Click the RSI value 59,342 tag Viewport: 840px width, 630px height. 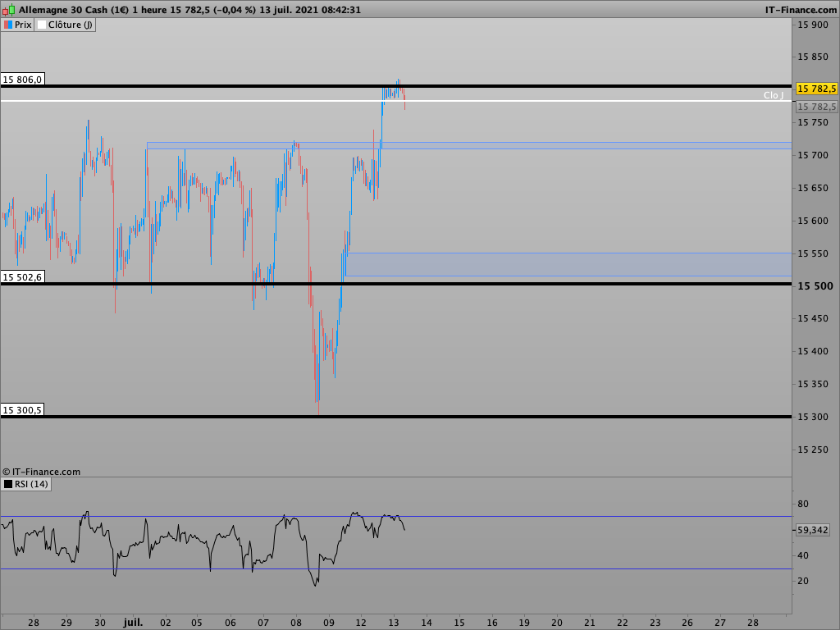pos(813,530)
